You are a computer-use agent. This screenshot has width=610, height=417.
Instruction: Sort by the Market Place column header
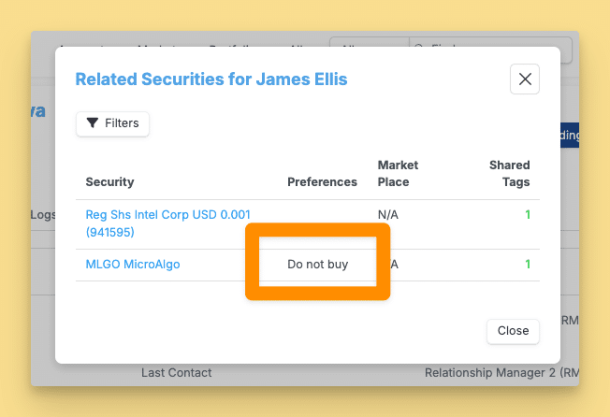(x=398, y=173)
